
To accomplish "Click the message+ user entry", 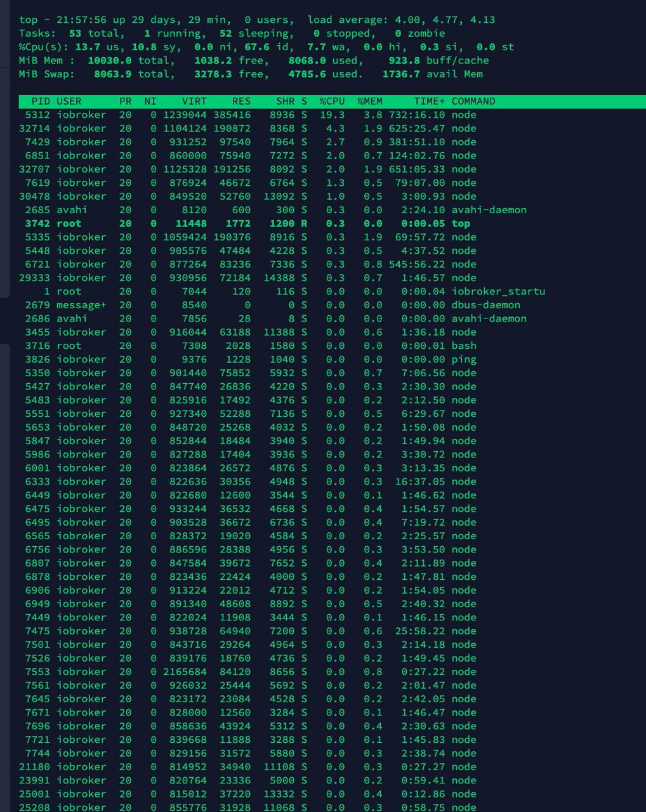I will click(x=81, y=305).
